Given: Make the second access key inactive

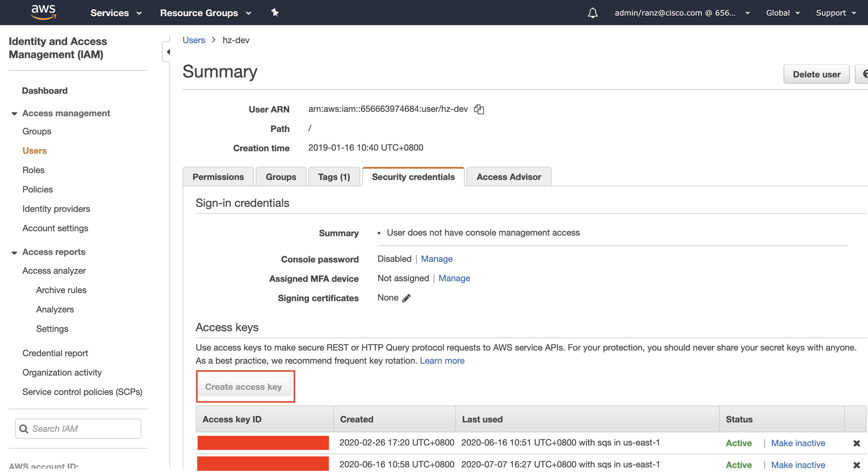Looking at the screenshot, I should [798, 465].
